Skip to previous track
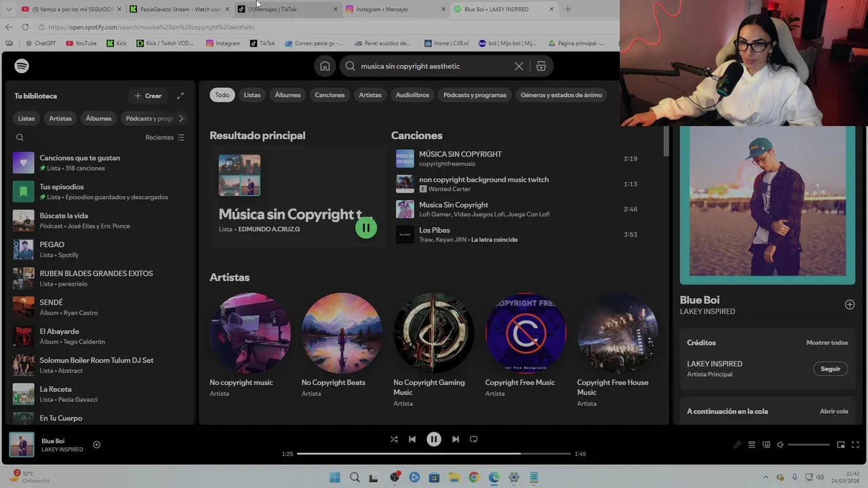 pos(412,439)
